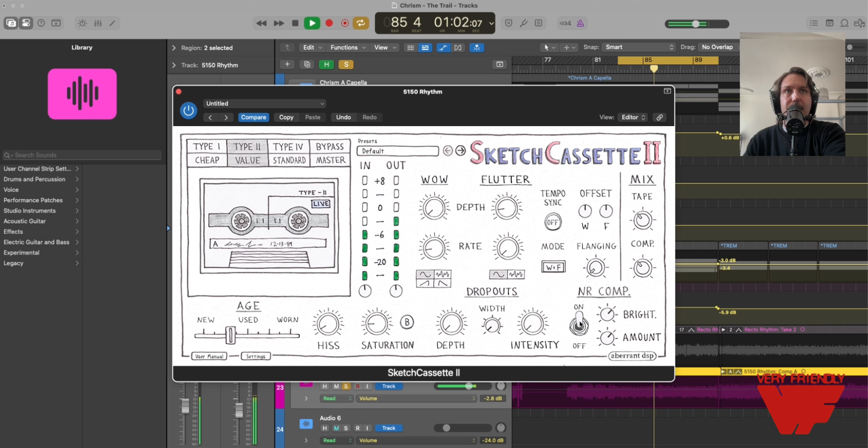The width and height of the screenshot is (868, 448).
Task: Click the region duplicate icon next to the plus
Action: tap(307, 64)
